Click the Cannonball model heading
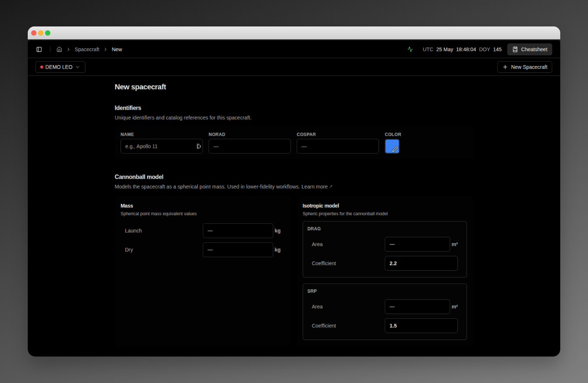588x383 pixels. (x=139, y=177)
